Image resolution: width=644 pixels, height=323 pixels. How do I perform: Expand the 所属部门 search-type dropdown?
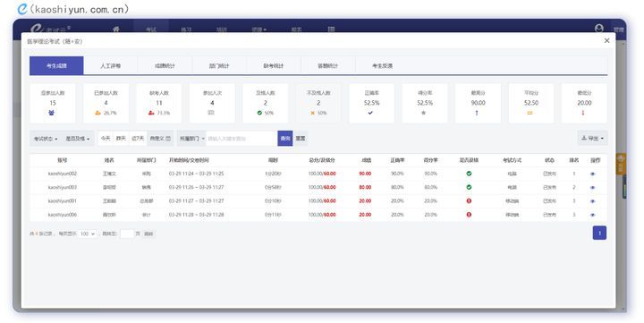click(191, 139)
